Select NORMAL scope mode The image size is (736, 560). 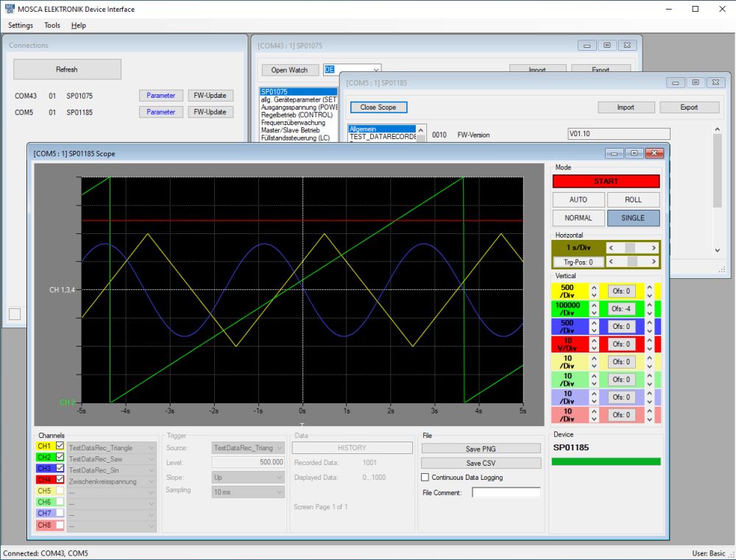(x=578, y=218)
